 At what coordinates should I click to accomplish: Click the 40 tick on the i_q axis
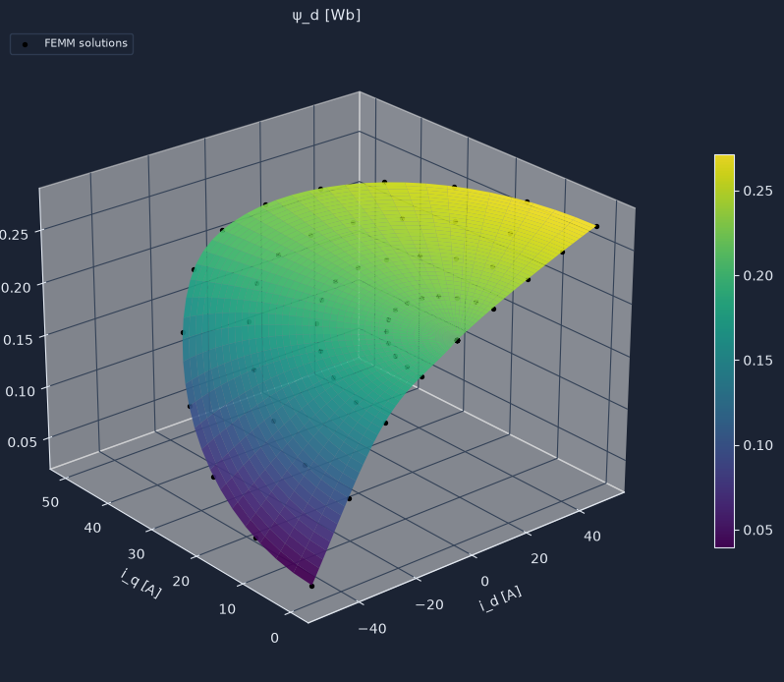(92, 528)
